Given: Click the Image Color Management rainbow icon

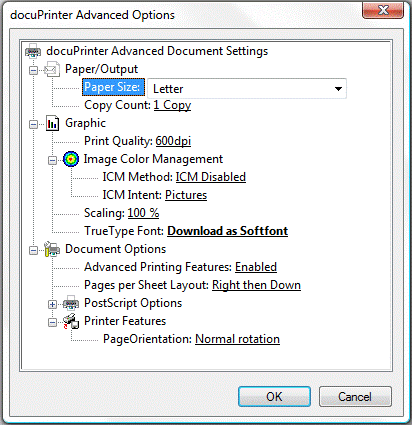Looking at the screenshot, I should click(x=71, y=159).
